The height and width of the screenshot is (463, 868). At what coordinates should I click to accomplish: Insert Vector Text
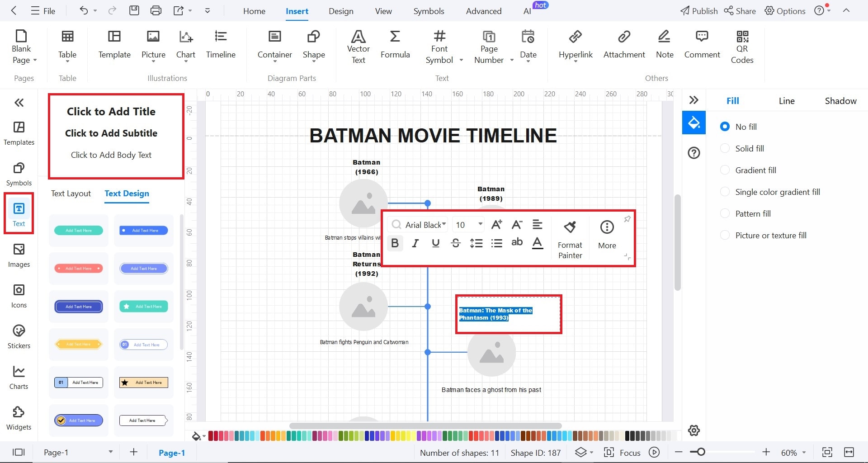click(x=358, y=47)
